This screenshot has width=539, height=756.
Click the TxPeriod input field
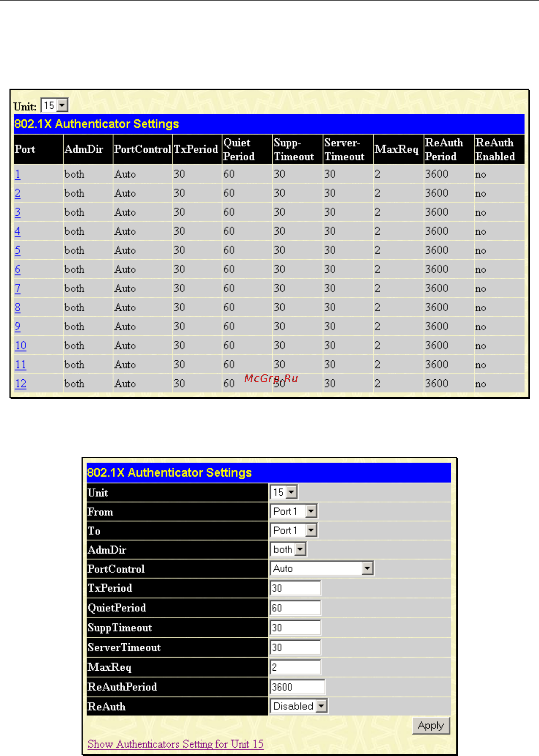(296, 588)
